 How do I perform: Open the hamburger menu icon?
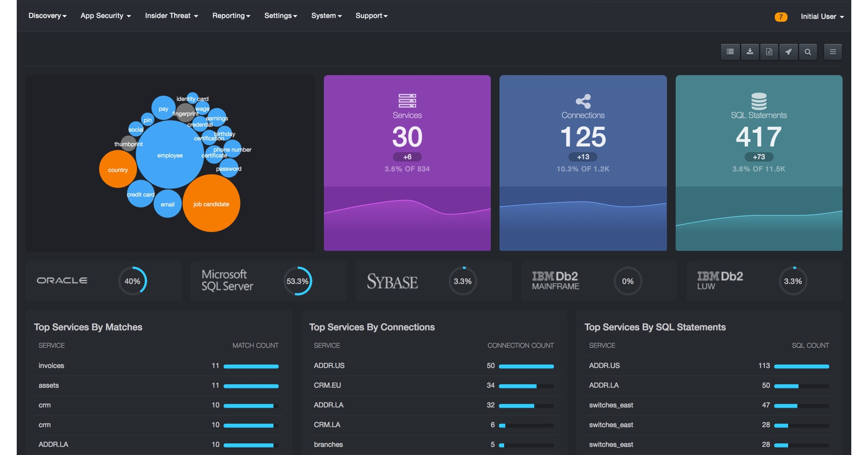[833, 52]
